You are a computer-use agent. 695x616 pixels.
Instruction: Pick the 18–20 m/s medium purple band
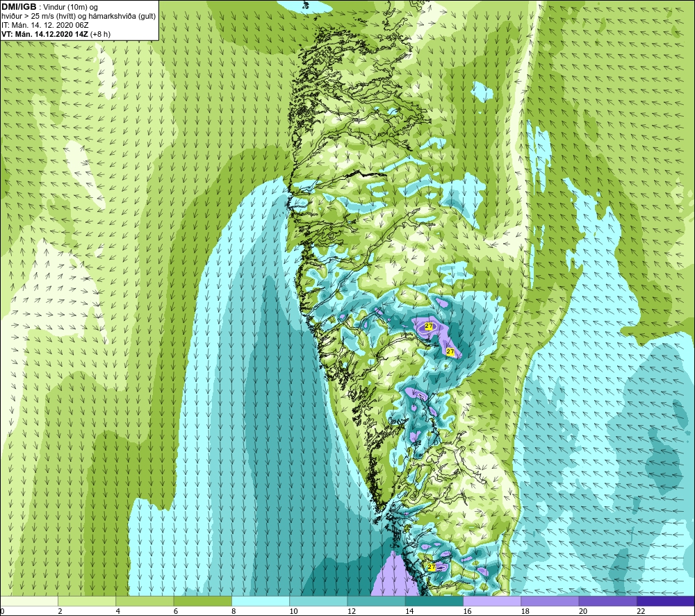pos(550,601)
